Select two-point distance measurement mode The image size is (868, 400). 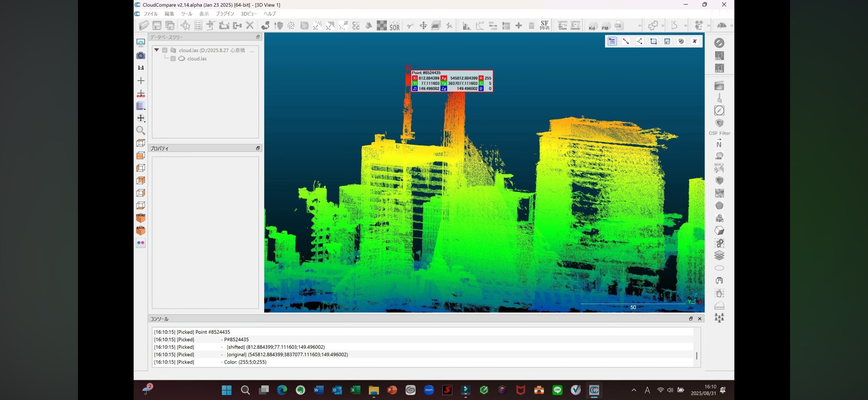pyautogui.click(x=626, y=41)
